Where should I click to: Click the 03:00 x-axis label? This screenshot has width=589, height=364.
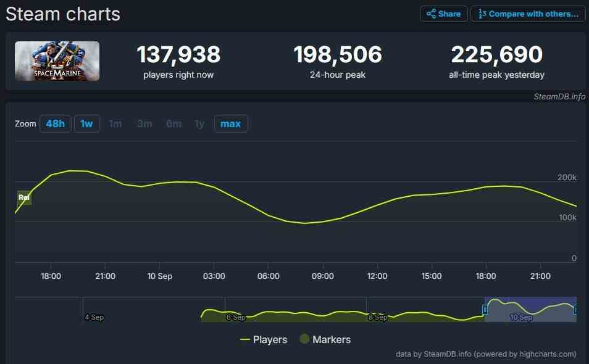point(214,276)
